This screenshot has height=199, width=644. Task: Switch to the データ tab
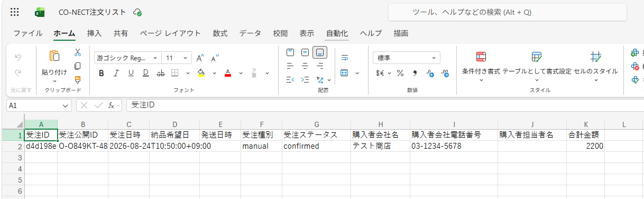pos(250,33)
